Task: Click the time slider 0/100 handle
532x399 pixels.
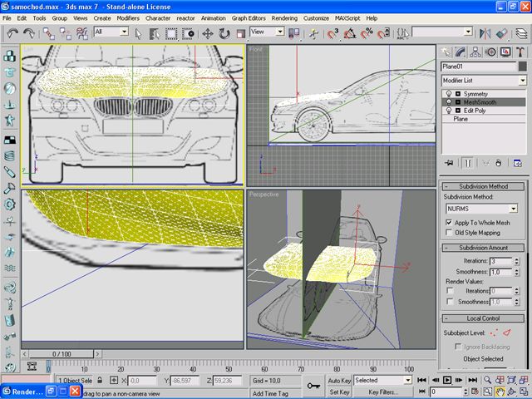Action: point(61,354)
